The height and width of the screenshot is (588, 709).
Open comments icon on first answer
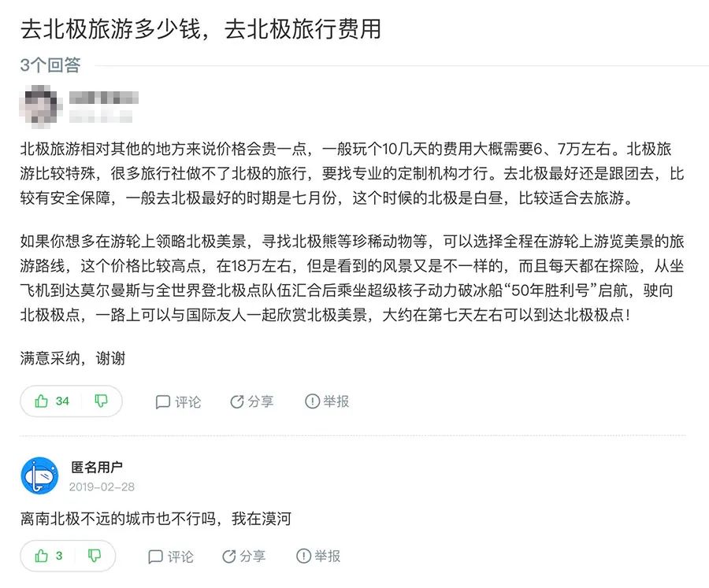[x=162, y=401]
